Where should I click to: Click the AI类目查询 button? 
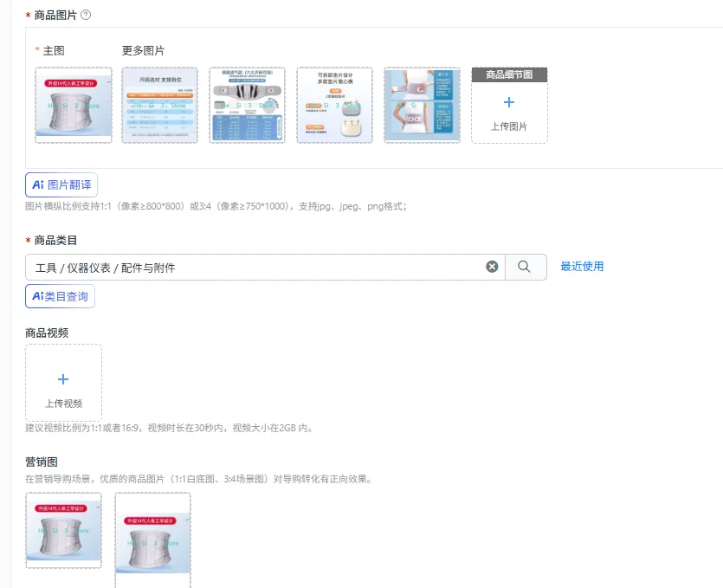(60, 296)
